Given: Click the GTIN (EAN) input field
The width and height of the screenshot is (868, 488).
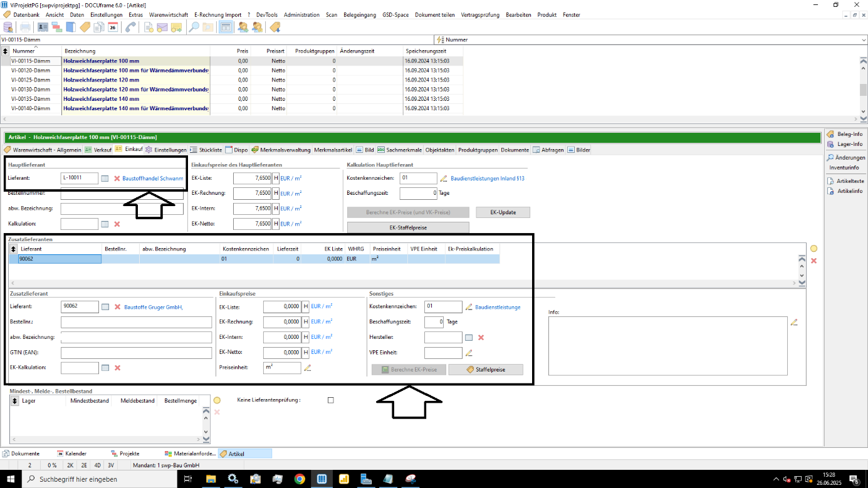Looking at the screenshot, I should point(136,353).
